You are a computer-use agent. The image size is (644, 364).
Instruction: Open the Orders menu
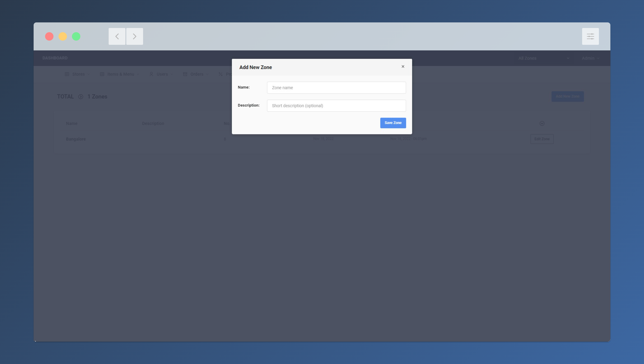pyautogui.click(x=196, y=74)
